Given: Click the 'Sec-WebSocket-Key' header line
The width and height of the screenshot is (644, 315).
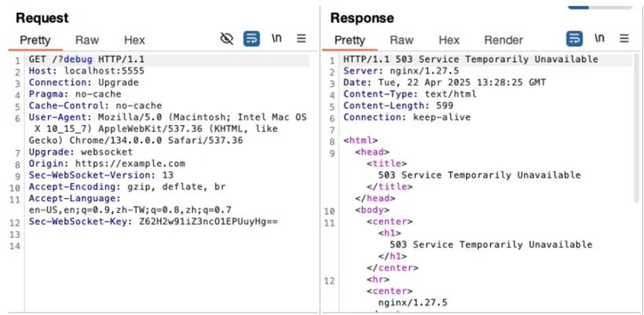Looking at the screenshot, I should click(x=153, y=222).
